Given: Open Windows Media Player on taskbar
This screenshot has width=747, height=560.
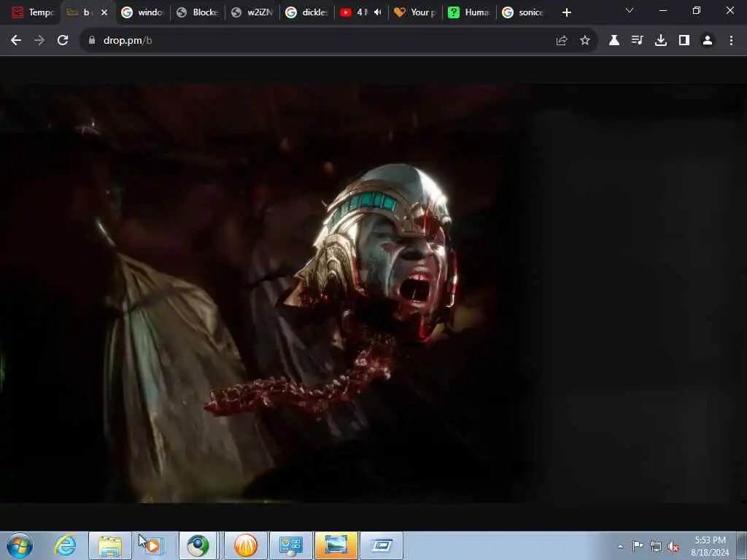Looking at the screenshot, I should click(155, 545).
